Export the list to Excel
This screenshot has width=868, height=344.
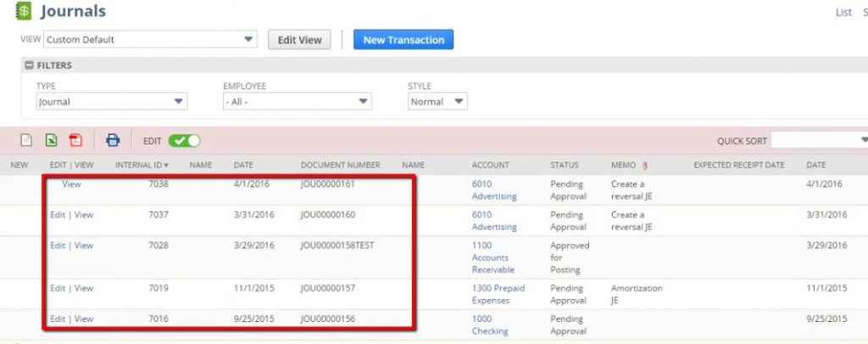pos(52,141)
